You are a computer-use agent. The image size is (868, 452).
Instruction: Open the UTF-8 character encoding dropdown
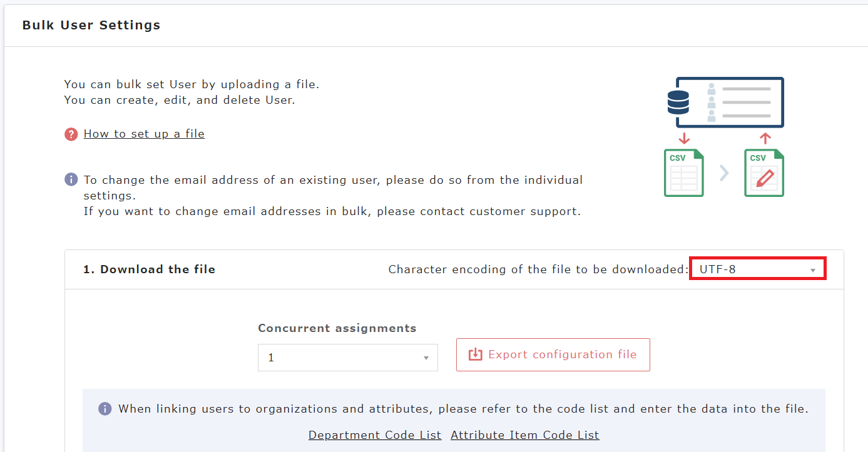[x=757, y=269]
